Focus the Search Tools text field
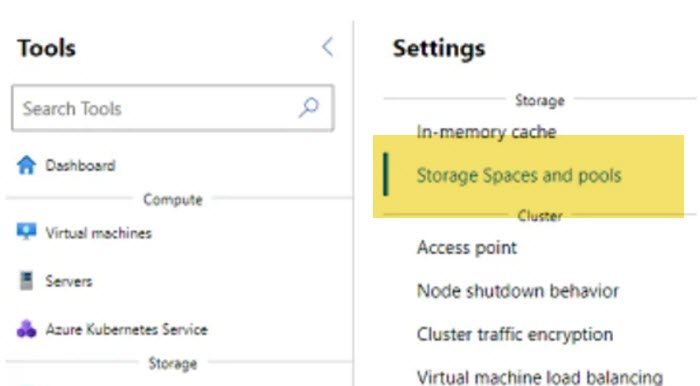Image resolution: width=700 pixels, height=386 pixels. coord(173,108)
